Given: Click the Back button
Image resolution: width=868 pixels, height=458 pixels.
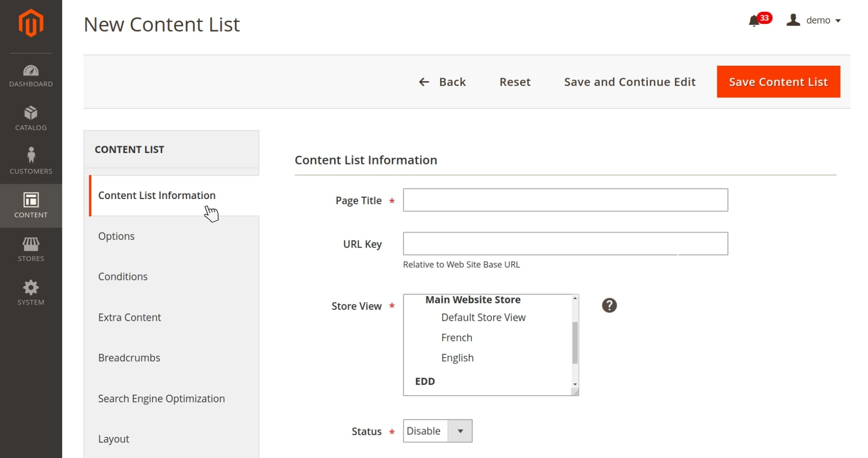Looking at the screenshot, I should click(x=442, y=82).
